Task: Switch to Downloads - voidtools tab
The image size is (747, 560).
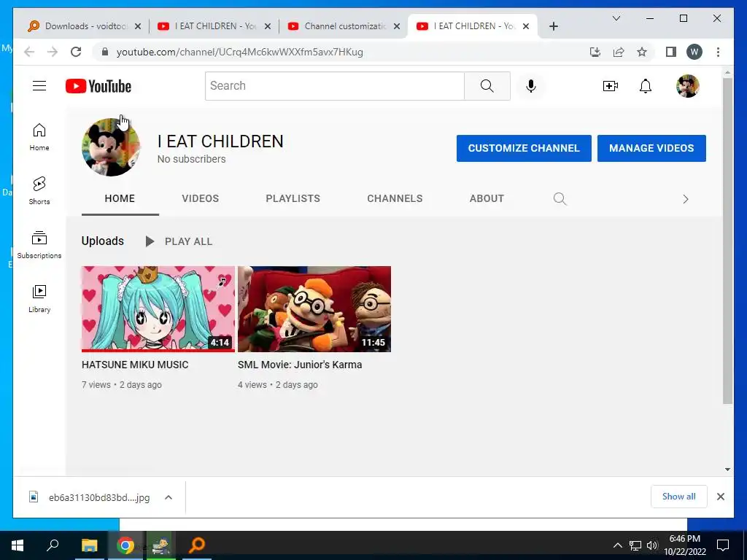Action: tap(85, 26)
